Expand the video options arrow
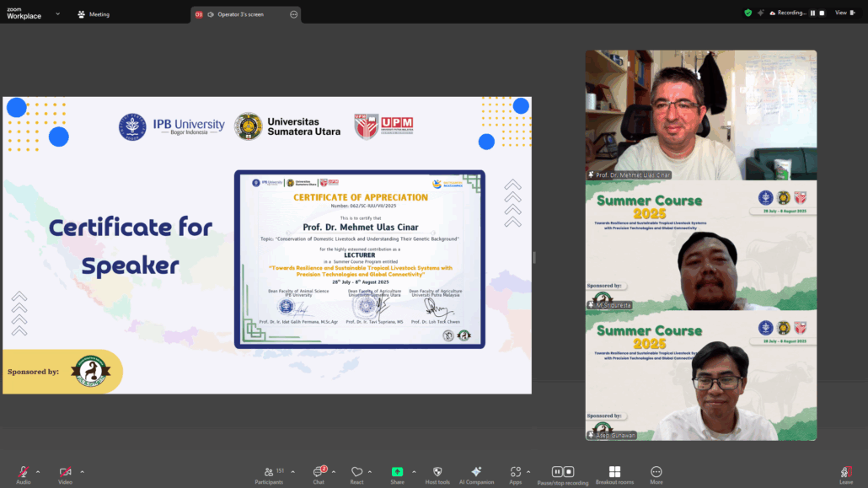The height and width of the screenshot is (488, 868). [82, 471]
